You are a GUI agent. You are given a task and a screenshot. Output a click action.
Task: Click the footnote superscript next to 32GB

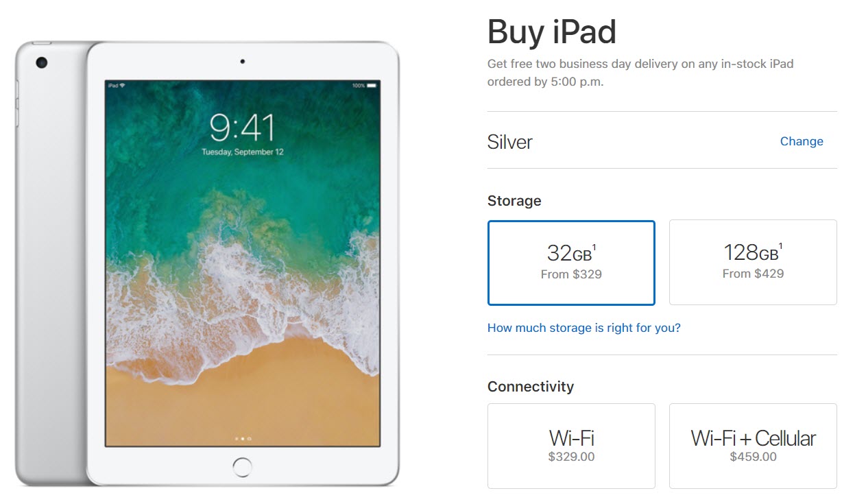[594, 248]
